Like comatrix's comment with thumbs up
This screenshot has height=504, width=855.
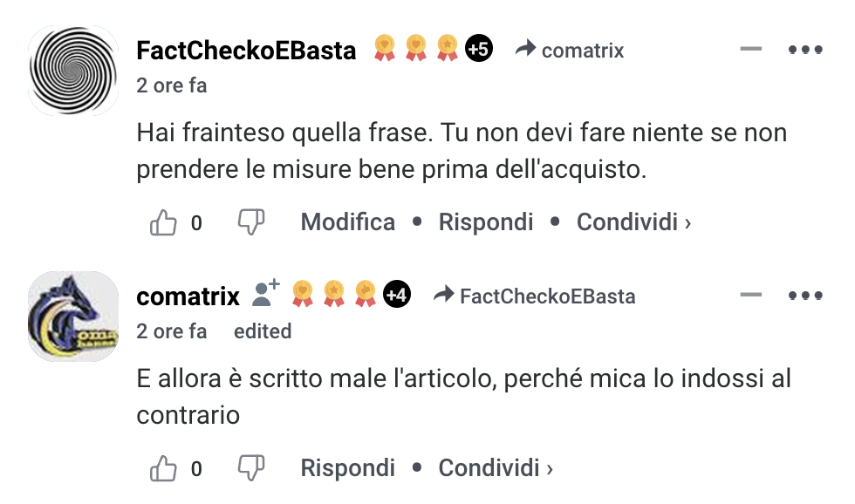coord(164,468)
